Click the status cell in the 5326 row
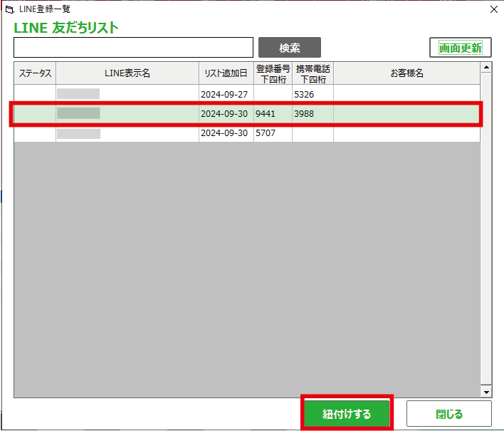The width and height of the screenshot is (504, 431). (35, 94)
